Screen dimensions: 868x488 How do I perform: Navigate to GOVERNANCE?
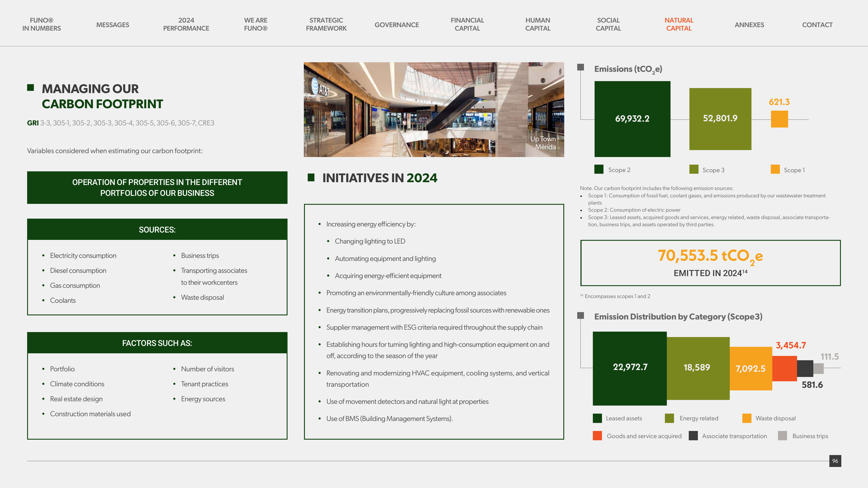[397, 25]
